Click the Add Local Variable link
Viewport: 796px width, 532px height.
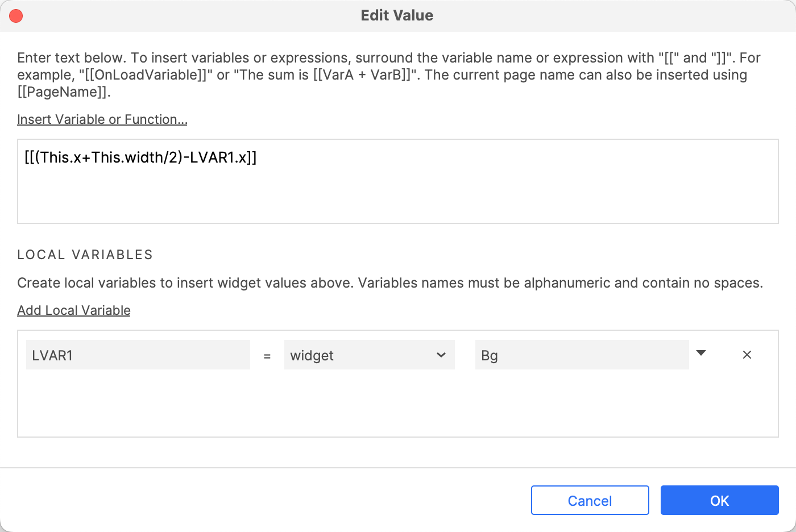pyautogui.click(x=74, y=310)
